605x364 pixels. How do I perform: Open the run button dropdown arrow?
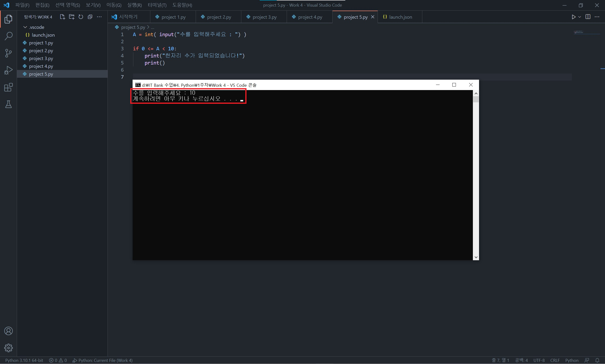pyautogui.click(x=580, y=17)
